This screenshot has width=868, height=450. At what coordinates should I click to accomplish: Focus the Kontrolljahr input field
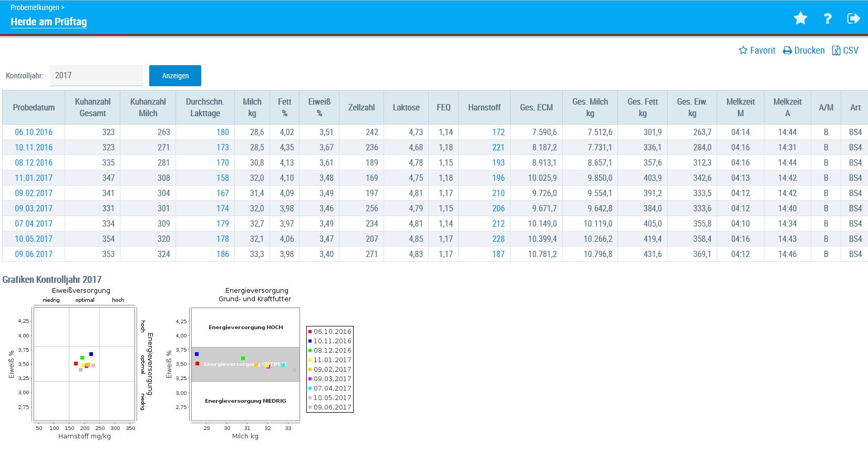click(x=96, y=76)
